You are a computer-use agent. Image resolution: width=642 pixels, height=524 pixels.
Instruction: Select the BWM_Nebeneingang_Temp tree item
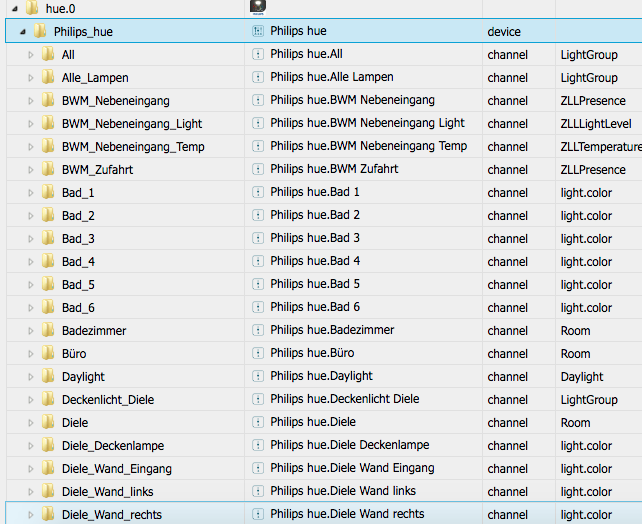(133, 147)
